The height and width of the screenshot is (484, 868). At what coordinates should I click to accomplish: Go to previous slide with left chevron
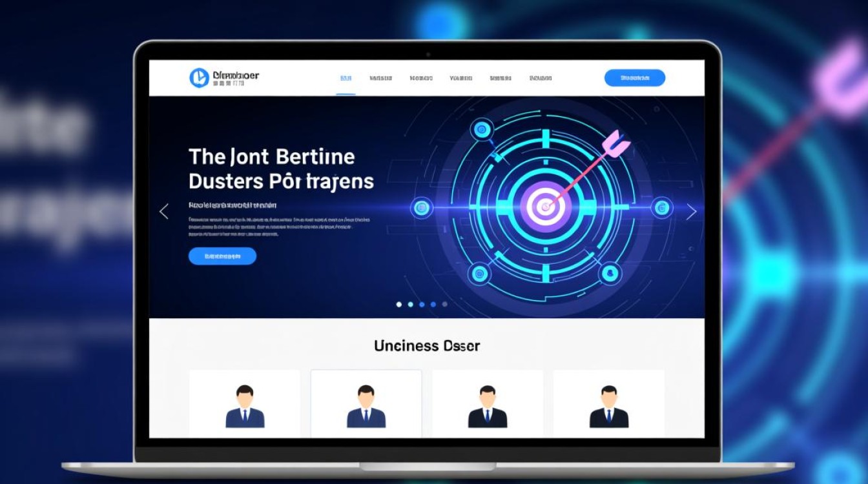tap(164, 211)
